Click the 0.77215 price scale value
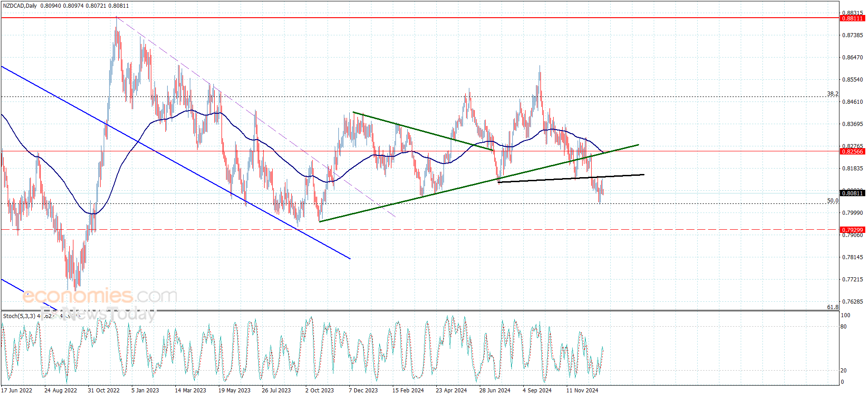 point(852,280)
